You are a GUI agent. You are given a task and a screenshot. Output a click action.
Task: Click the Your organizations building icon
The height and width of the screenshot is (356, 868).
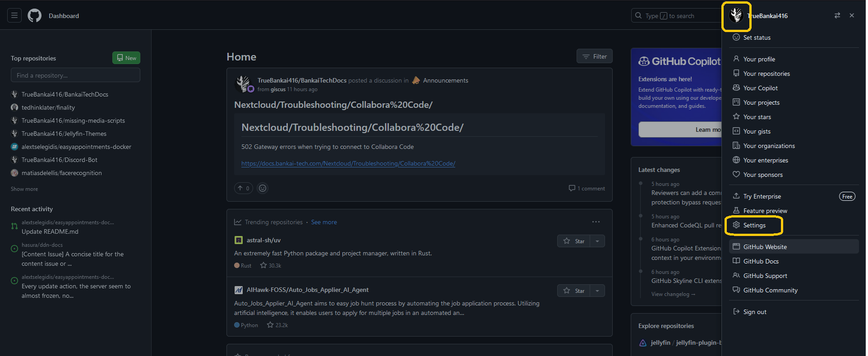pyautogui.click(x=736, y=146)
